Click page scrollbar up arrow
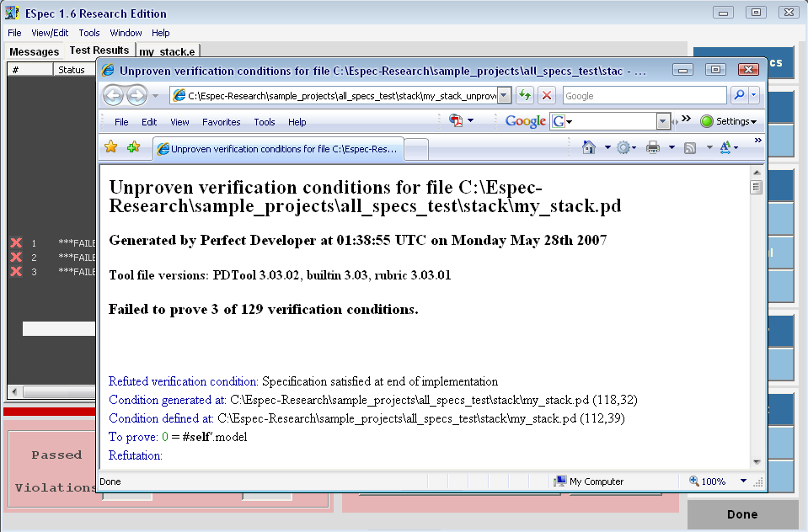808x532 pixels. pos(757,173)
